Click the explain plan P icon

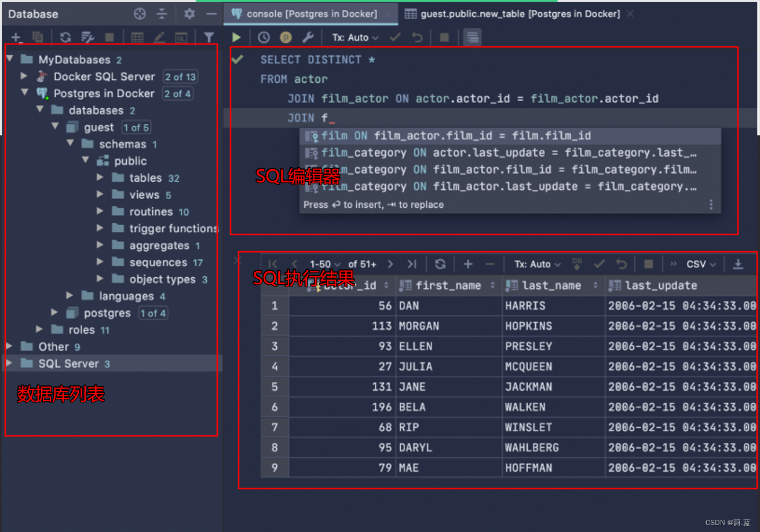point(286,38)
